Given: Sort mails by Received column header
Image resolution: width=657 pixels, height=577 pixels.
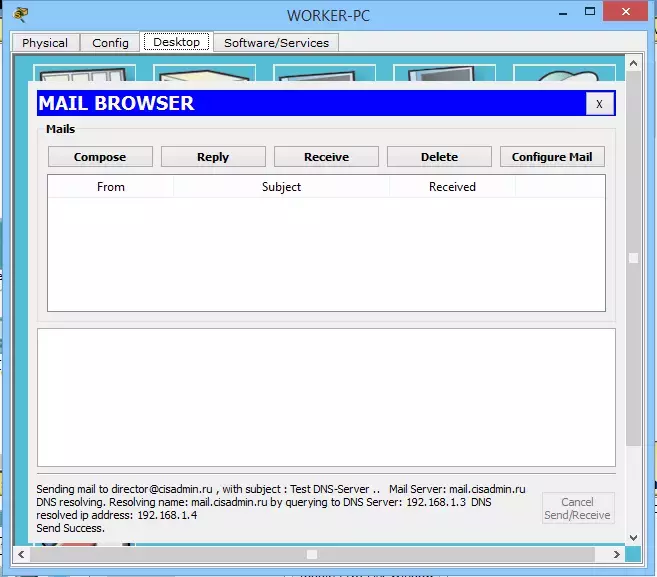Looking at the screenshot, I should pos(452,186).
